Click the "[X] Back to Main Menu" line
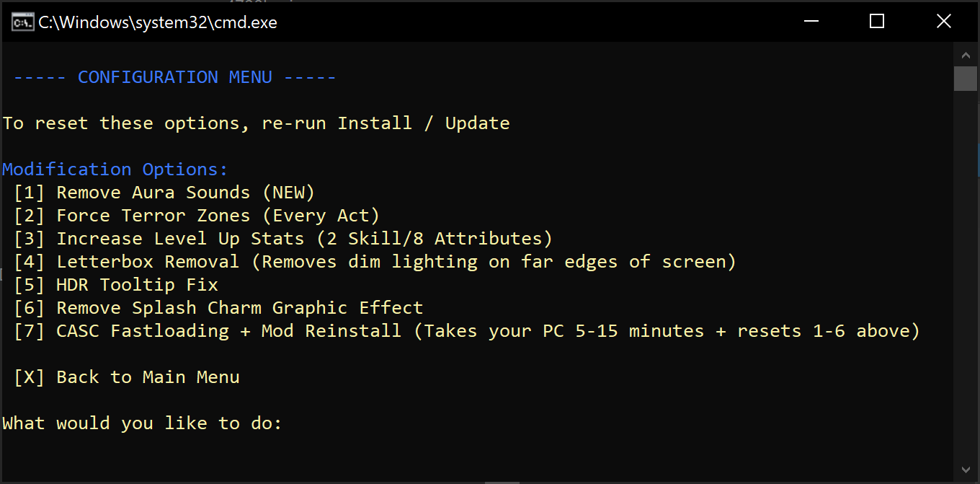The image size is (980, 484). coord(127,377)
